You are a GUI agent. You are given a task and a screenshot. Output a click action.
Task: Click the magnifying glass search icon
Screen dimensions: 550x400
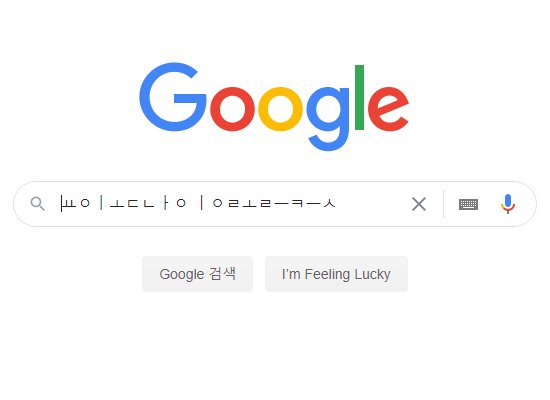[38, 204]
